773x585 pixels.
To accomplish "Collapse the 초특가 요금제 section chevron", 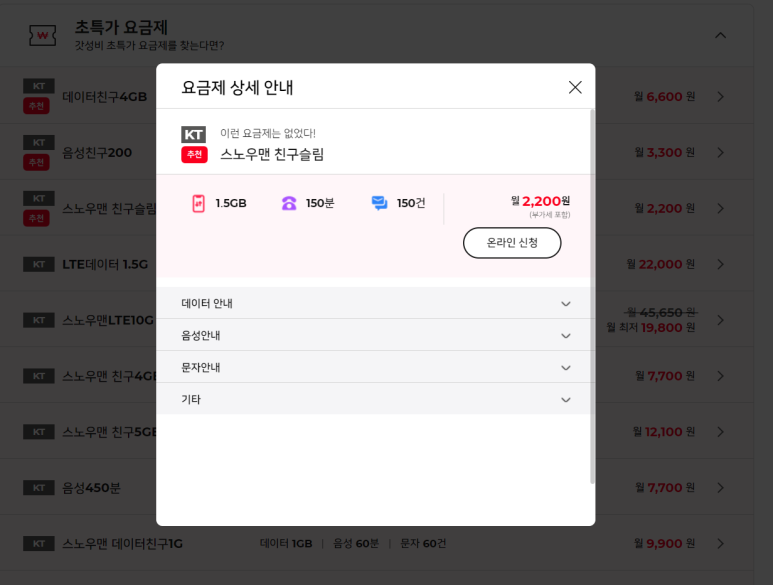I will tap(720, 35).
